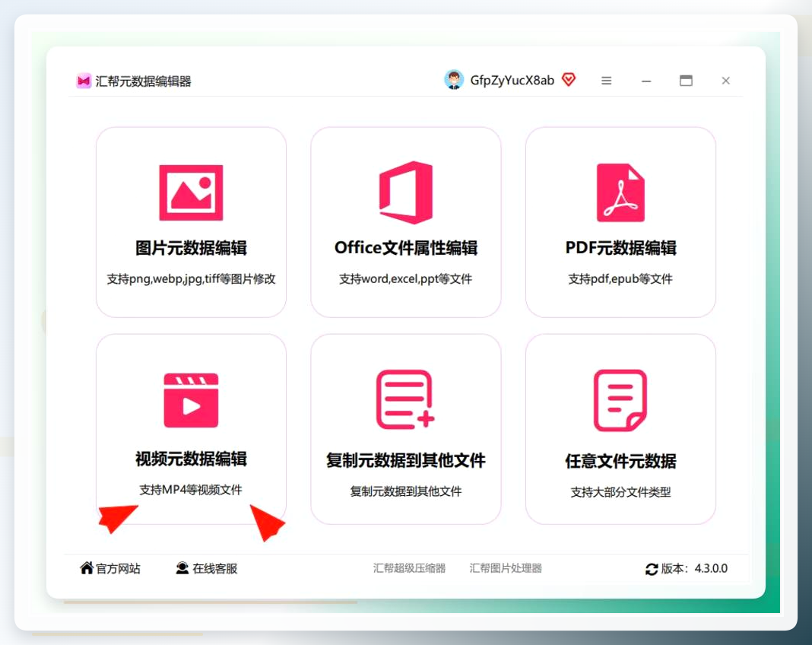Image resolution: width=812 pixels, height=645 pixels.
Task: Open the hamburger menu in title bar
Action: [x=607, y=81]
